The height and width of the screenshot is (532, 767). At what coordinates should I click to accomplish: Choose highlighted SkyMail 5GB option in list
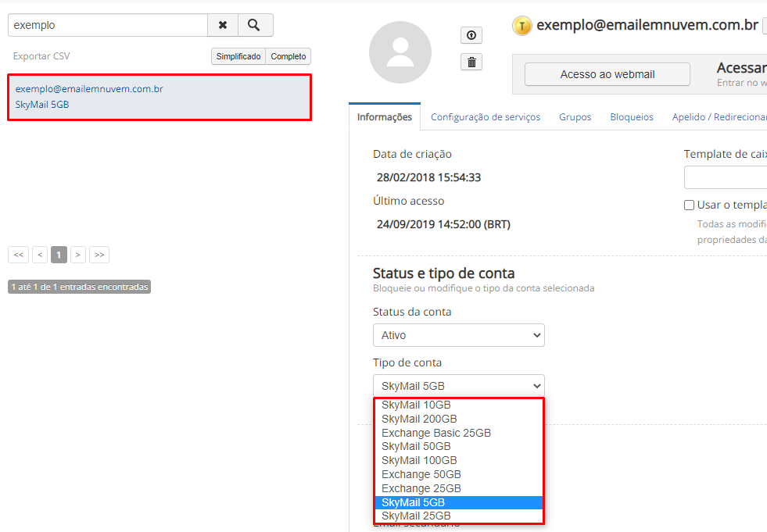click(x=459, y=502)
